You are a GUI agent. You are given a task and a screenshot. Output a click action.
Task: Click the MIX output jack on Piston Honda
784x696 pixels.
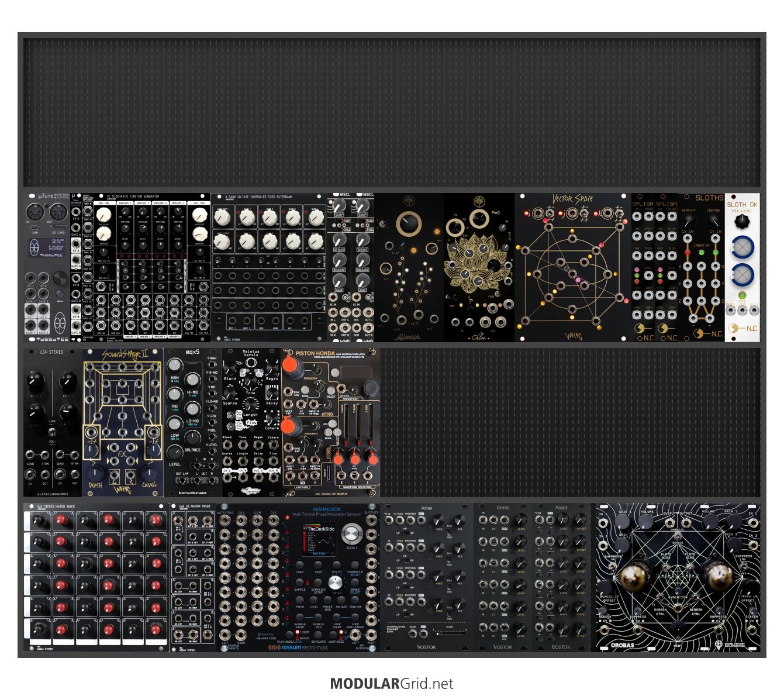point(303,477)
